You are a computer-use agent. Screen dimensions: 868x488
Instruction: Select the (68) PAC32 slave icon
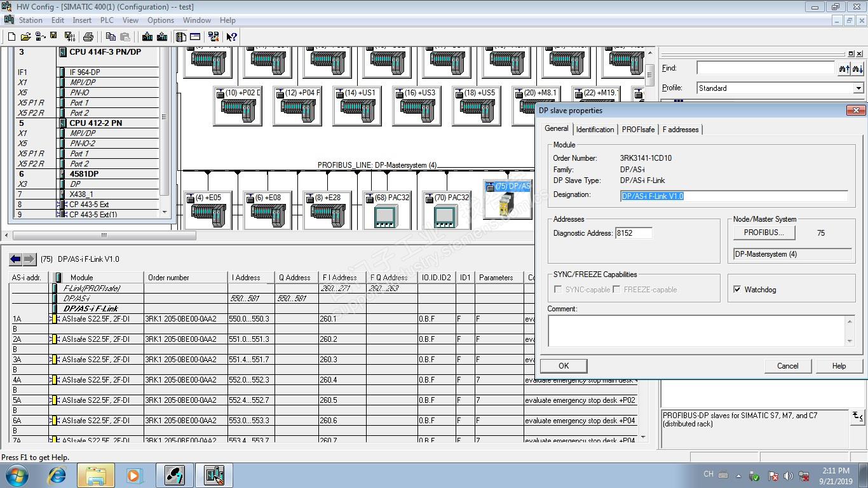(x=387, y=210)
